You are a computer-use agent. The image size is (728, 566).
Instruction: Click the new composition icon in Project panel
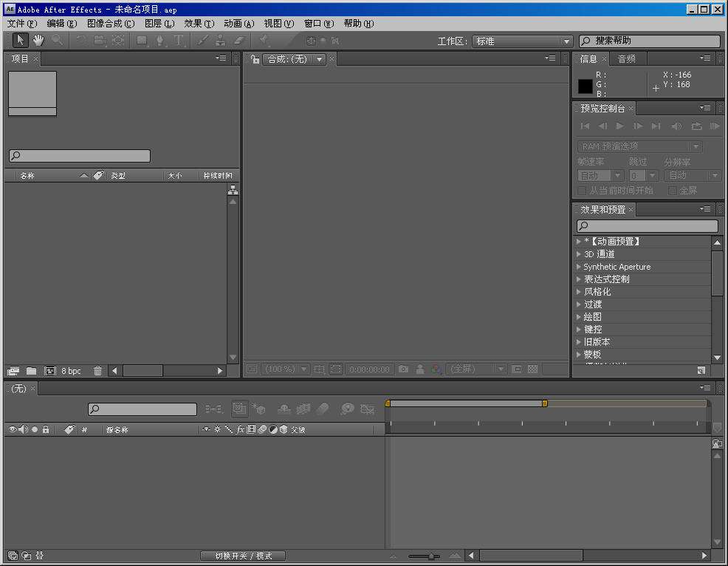coord(50,371)
